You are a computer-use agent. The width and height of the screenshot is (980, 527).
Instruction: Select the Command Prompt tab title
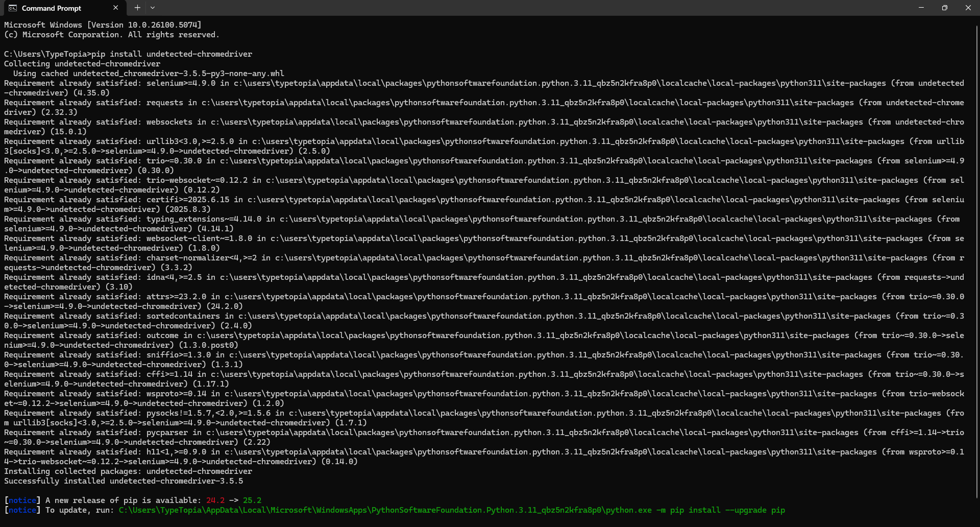tap(52, 8)
